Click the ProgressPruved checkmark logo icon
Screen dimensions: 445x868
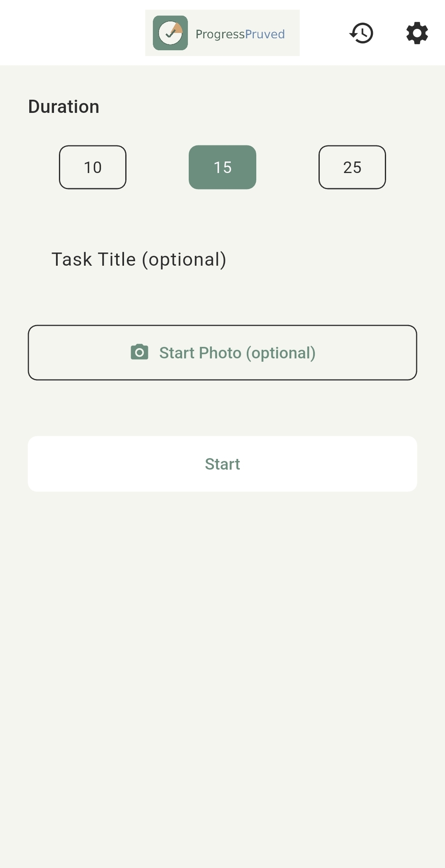(x=170, y=33)
